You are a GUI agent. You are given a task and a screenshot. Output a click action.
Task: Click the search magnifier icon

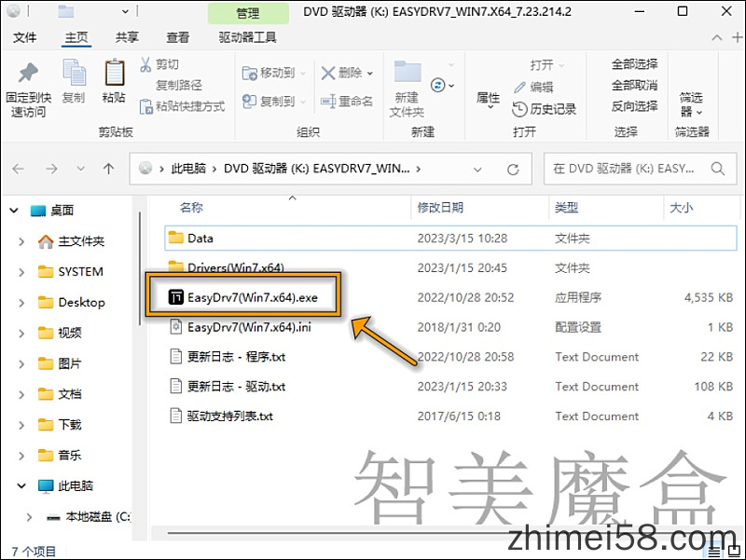click(717, 169)
